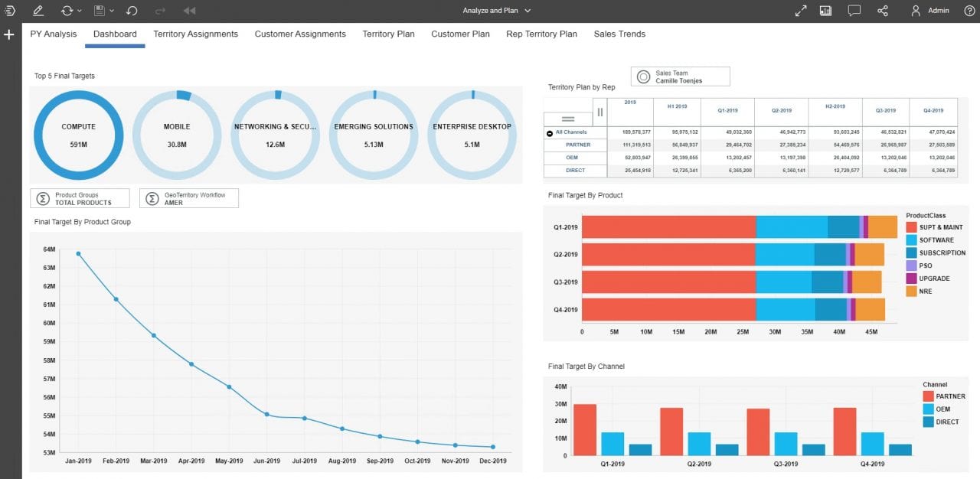Select the Edit pencil icon in the toolbar
This screenshot has height=479, width=980.
[37, 10]
